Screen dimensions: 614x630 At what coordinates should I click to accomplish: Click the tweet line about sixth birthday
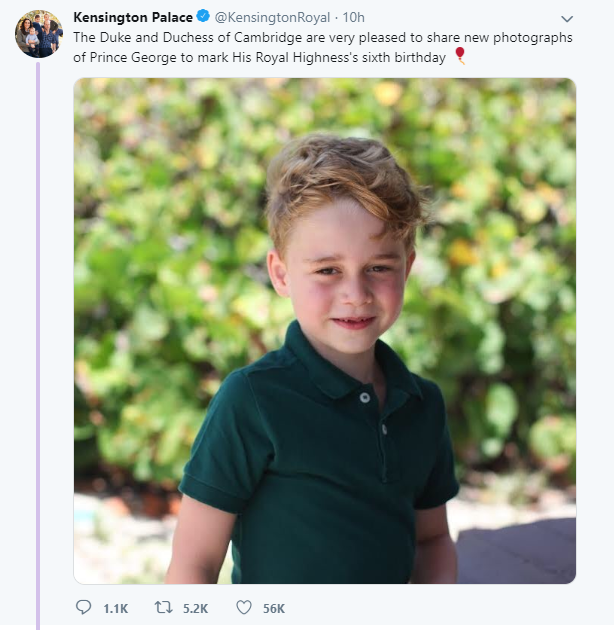260,57
